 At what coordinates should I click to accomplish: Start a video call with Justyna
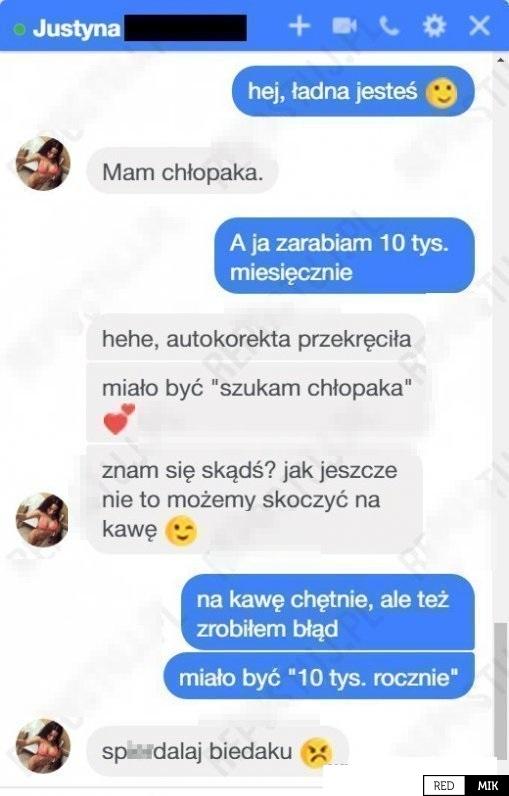click(x=344, y=26)
